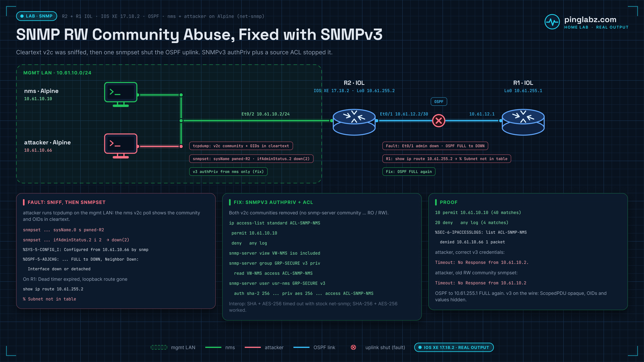Image resolution: width=644 pixels, height=362 pixels.
Task: Click the nms address 10.61.10.10
Action: [38, 99]
